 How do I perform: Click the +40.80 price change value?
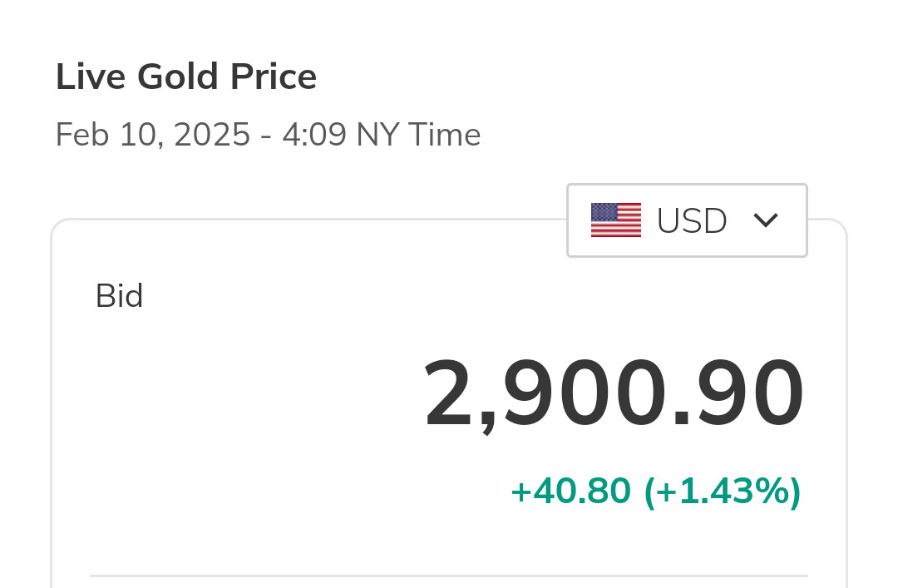(x=570, y=492)
